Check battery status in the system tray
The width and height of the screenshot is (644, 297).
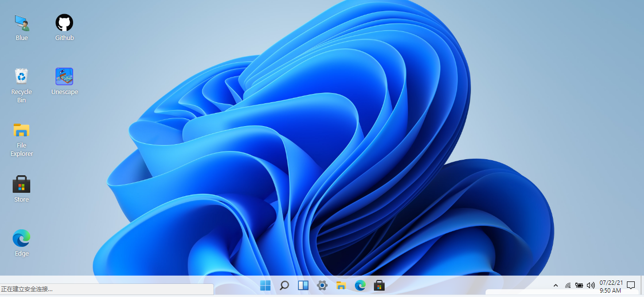point(579,285)
